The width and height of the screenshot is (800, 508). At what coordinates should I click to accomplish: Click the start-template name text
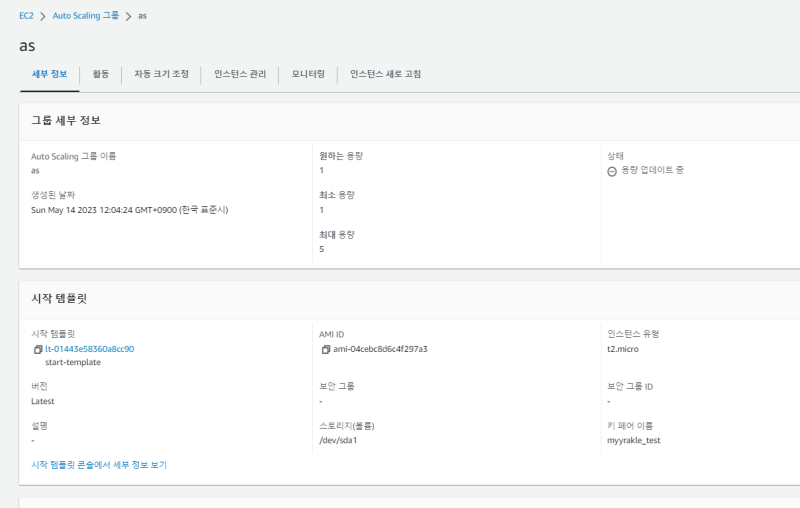click(73, 362)
